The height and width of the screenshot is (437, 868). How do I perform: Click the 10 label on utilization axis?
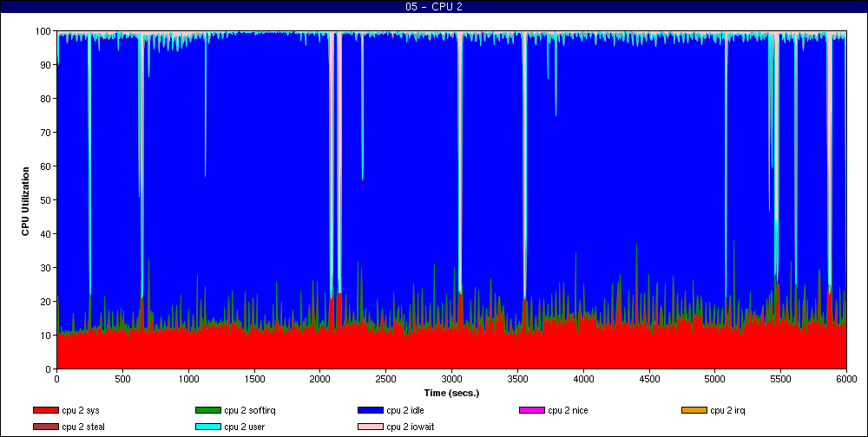47,336
